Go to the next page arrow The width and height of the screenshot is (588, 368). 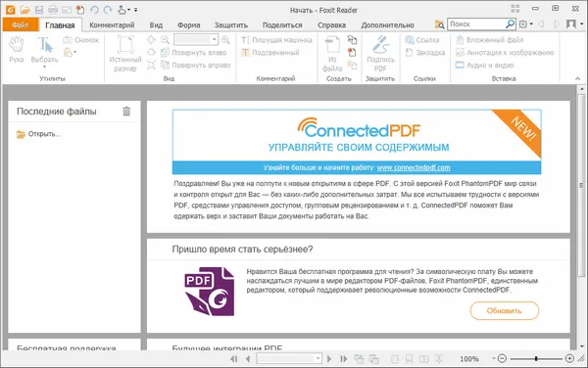329,358
